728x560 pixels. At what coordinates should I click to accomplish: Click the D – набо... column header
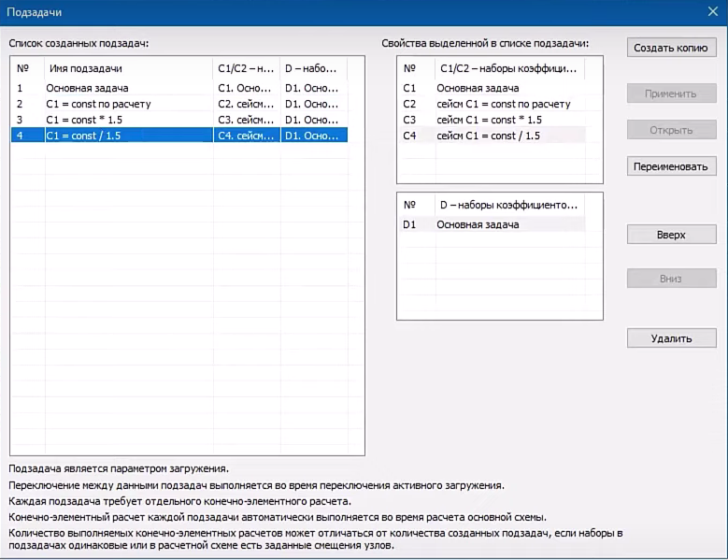[313, 68]
